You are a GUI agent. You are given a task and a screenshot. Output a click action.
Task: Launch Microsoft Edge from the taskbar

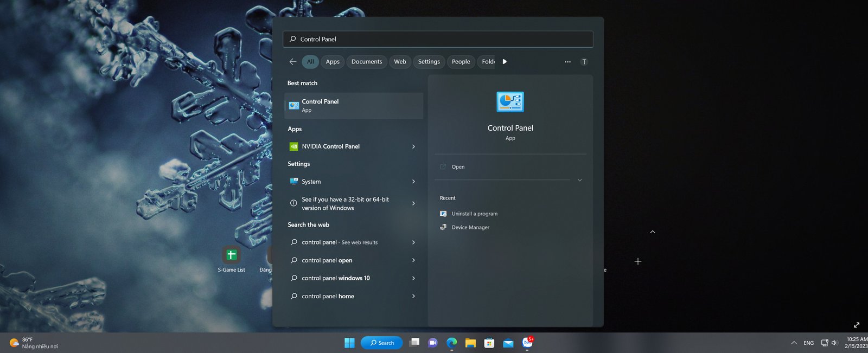(x=451, y=343)
